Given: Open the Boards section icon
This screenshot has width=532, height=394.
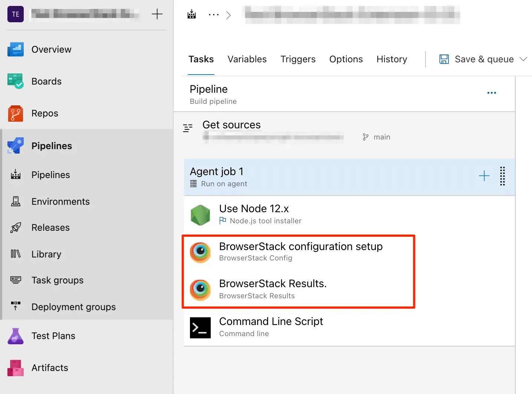Looking at the screenshot, I should (x=16, y=81).
